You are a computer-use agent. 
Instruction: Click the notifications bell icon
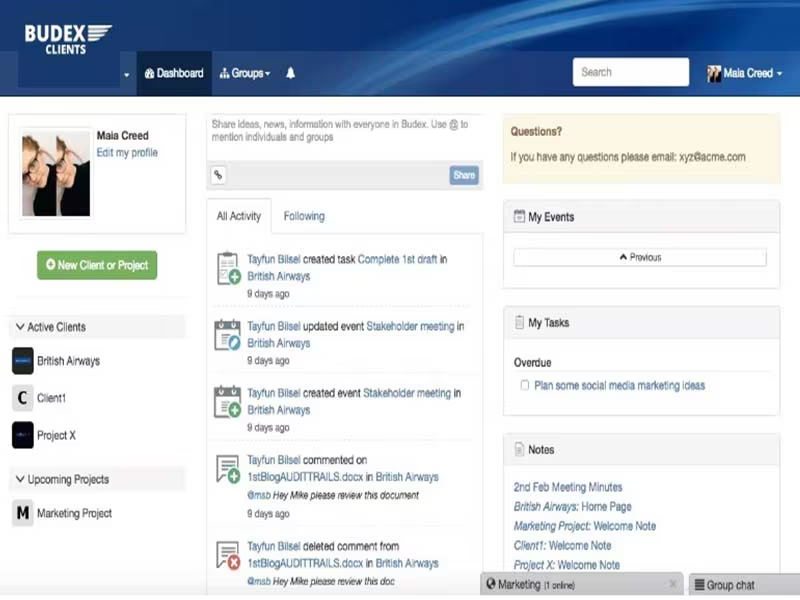pyautogui.click(x=290, y=73)
